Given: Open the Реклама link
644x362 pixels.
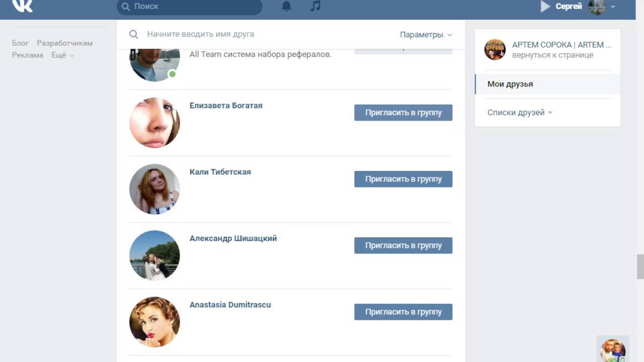Looking at the screenshot, I should (x=28, y=55).
